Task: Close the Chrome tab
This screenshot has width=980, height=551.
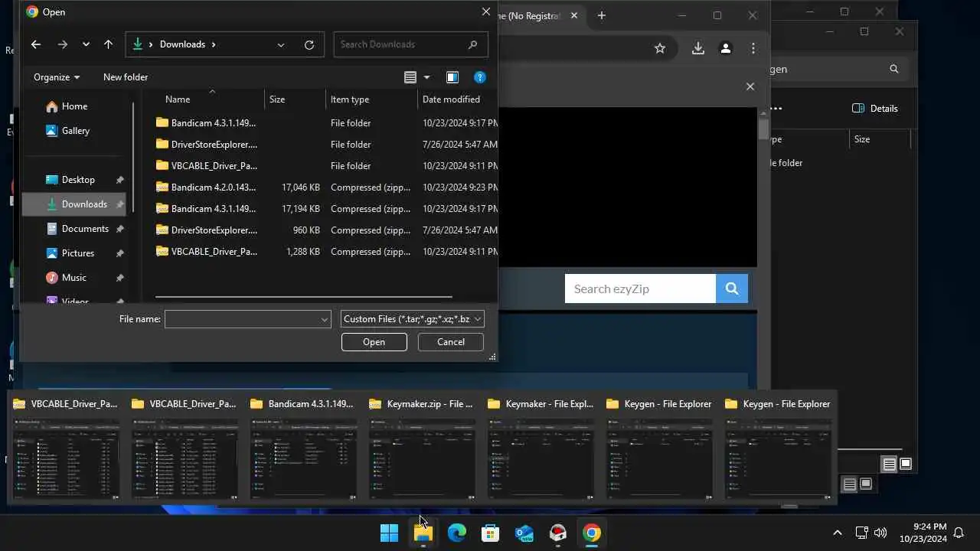Action: point(574,15)
